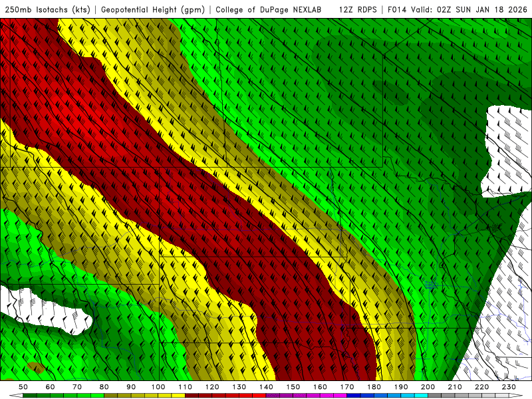Click the bright yellow swatch before dark red
This screenshot has width=532, height=399.
pos(178,396)
